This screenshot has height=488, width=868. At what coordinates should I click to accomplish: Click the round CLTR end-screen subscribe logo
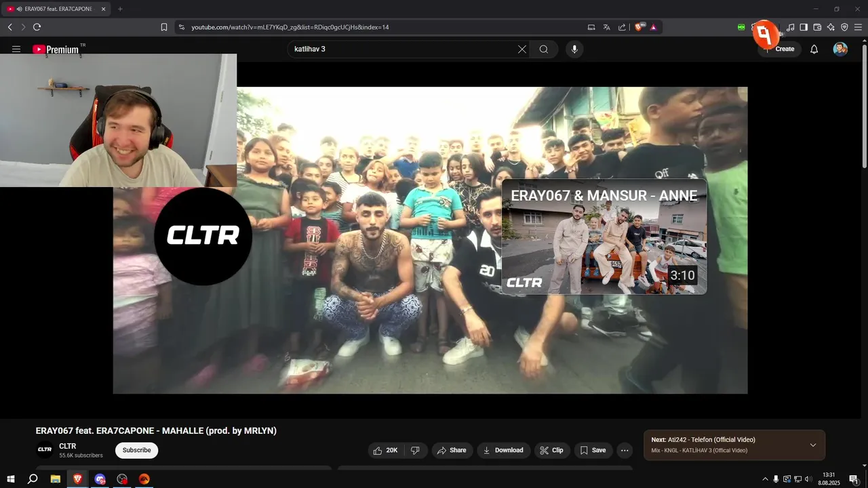point(203,235)
